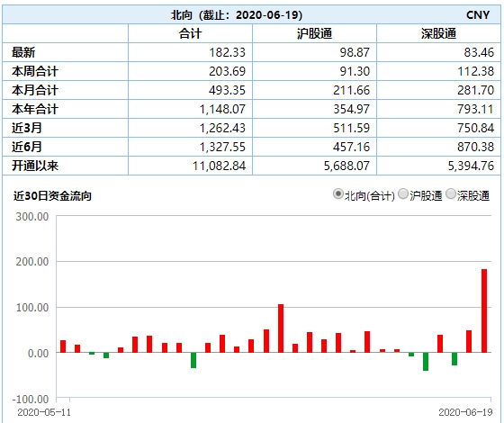Click the value 5,394.76
Image resolution: width=504 pixels, height=423 pixels.
[472, 166]
